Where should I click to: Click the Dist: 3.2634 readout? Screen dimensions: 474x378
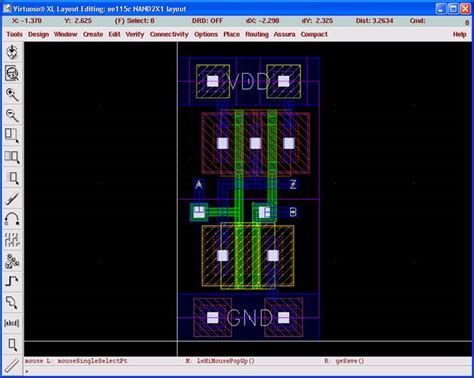[374, 21]
